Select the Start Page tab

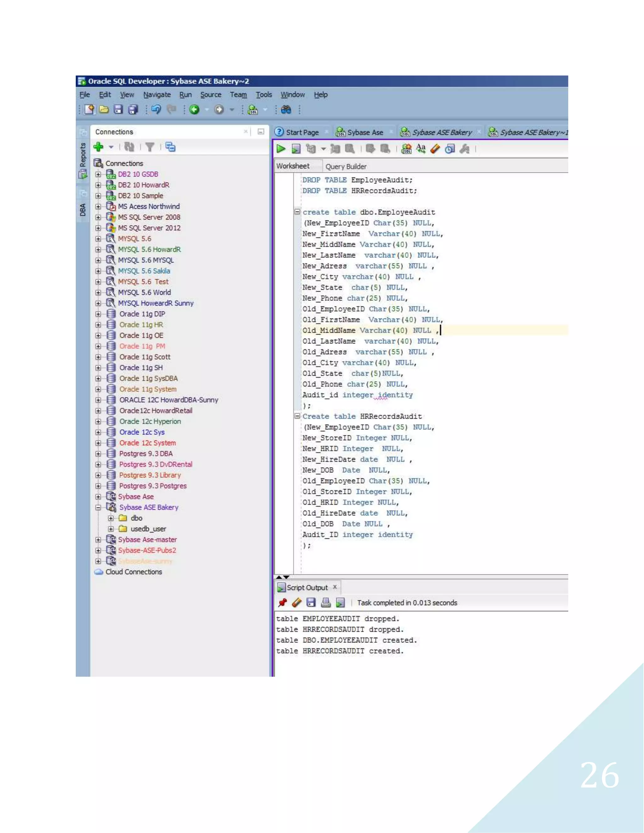pos(302,132)
